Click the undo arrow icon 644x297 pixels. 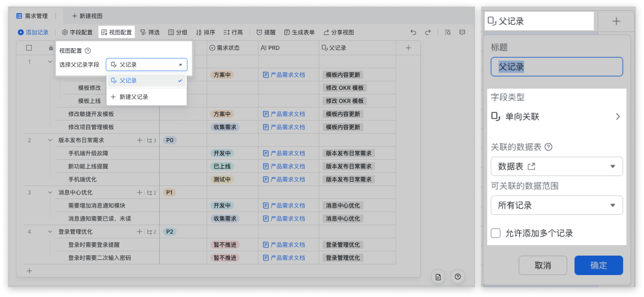(413, 32)
